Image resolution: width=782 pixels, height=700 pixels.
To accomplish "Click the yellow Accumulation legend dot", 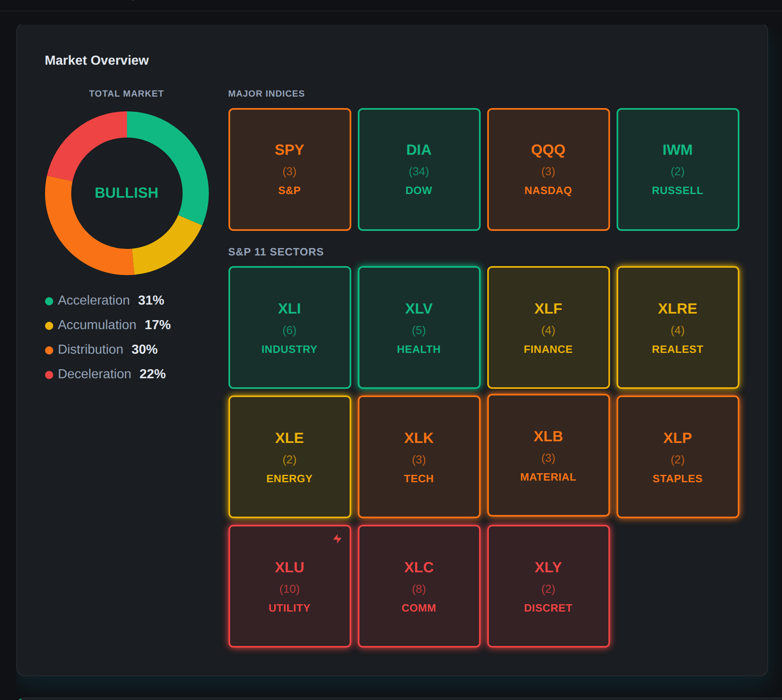I will point(49,326).
